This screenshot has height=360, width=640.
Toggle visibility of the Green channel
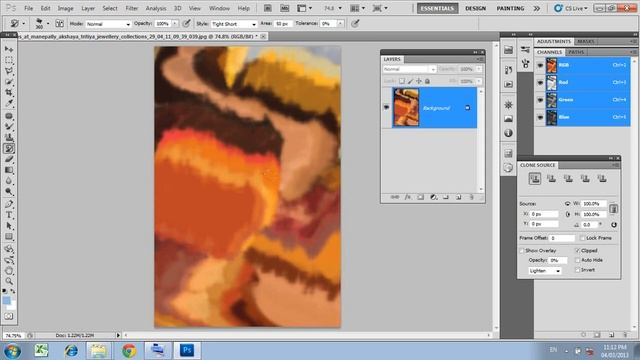(x=540, y=100)
